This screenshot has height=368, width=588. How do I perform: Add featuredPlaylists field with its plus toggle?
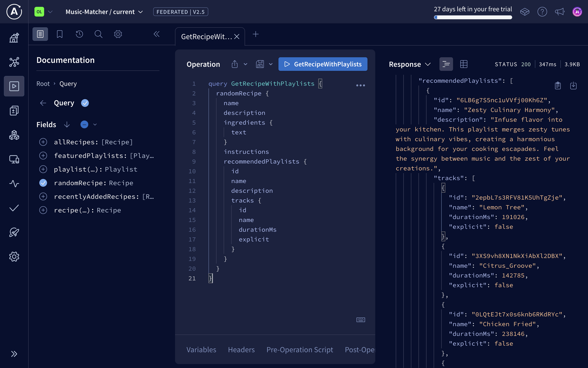tap(43, 155)
